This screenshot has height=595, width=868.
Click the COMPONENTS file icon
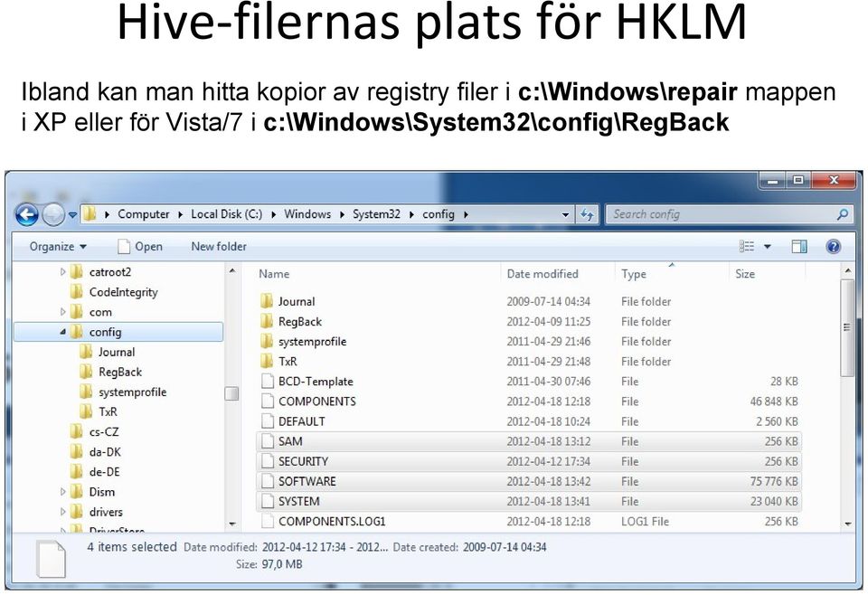(x=268, y=401)
